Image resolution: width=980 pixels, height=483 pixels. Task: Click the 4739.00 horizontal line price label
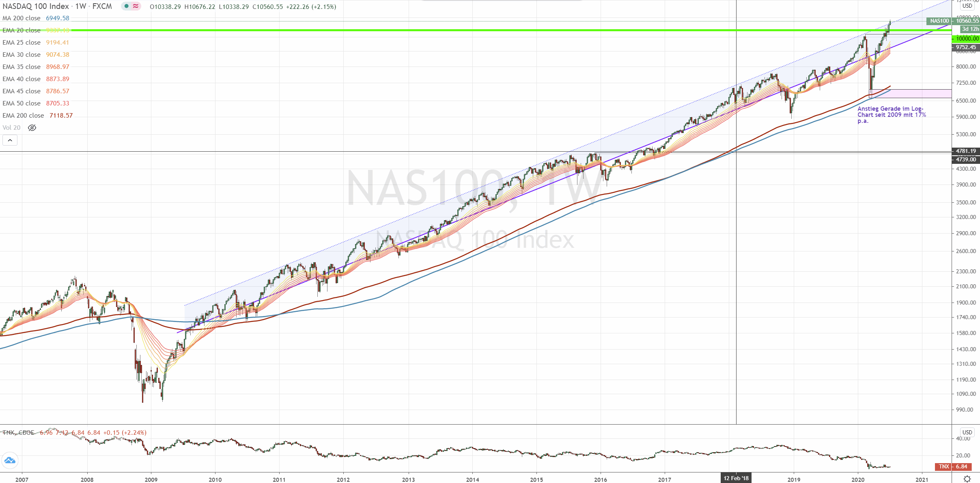pos(966,159)
